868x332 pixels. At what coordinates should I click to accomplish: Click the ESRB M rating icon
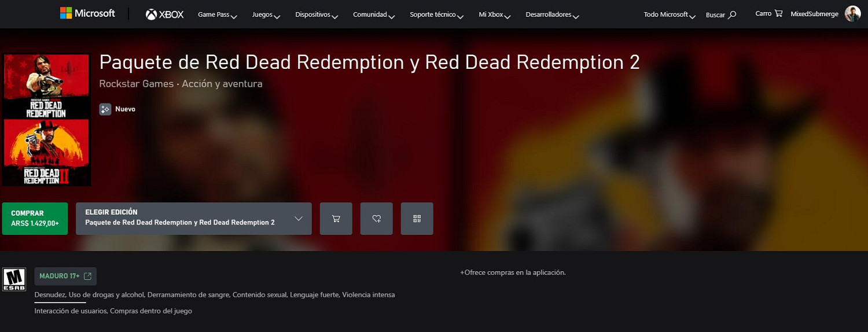[x=14, y=279]
